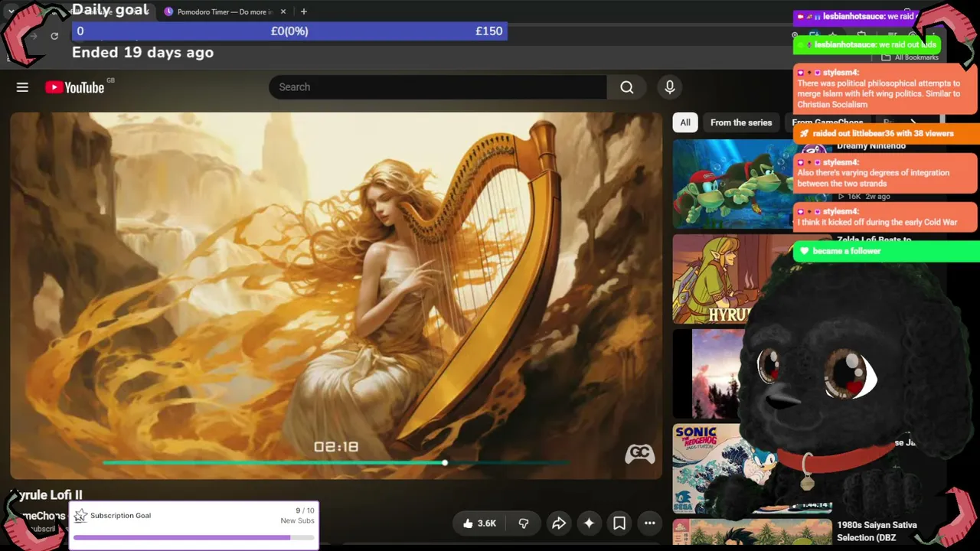Open the sparkle Ask icon
980x551 pixels.
pos(589,523)
